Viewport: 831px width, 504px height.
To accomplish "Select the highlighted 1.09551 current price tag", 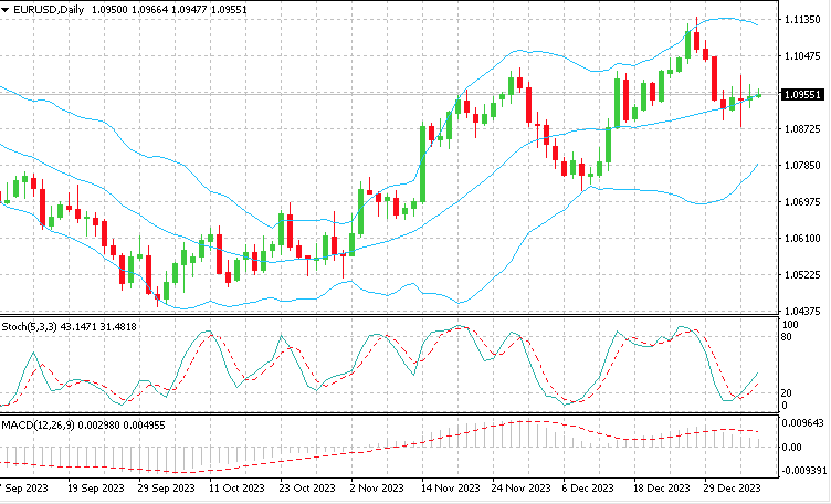I will 803,95.
